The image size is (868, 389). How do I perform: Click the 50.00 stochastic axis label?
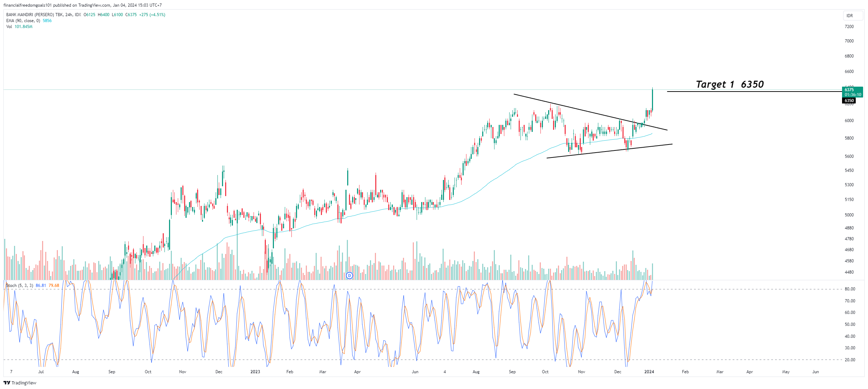[850, 324]
